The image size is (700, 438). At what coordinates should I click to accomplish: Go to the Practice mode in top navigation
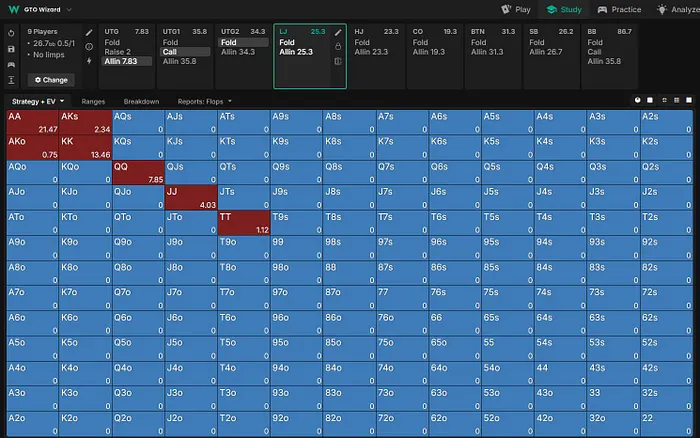click(x=619, y=9)
